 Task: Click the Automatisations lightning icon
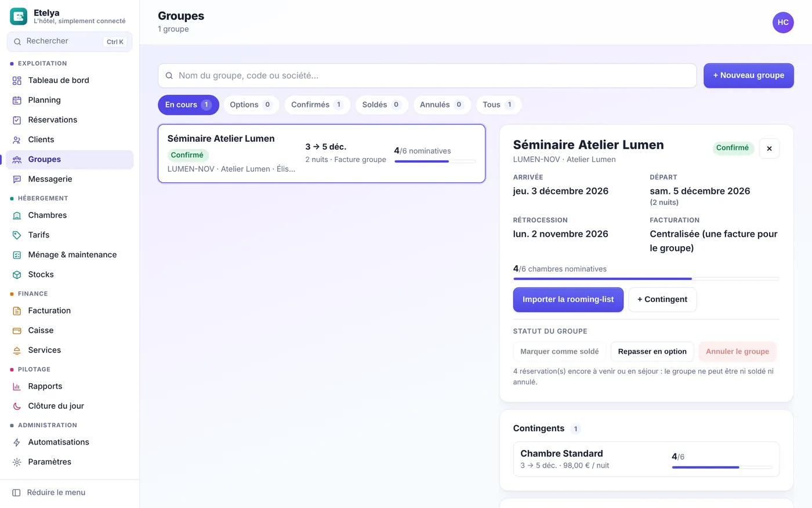[17, 442]
